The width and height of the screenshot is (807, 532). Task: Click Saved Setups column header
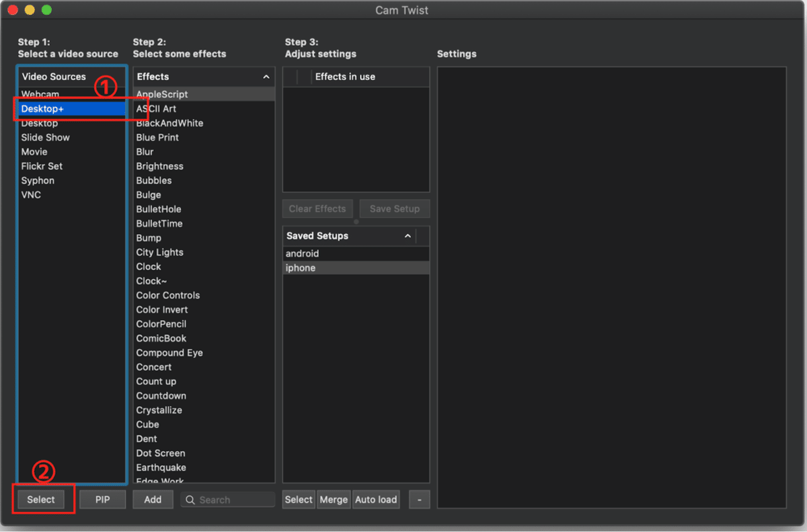pyautogui.click(x=349, y=236)
